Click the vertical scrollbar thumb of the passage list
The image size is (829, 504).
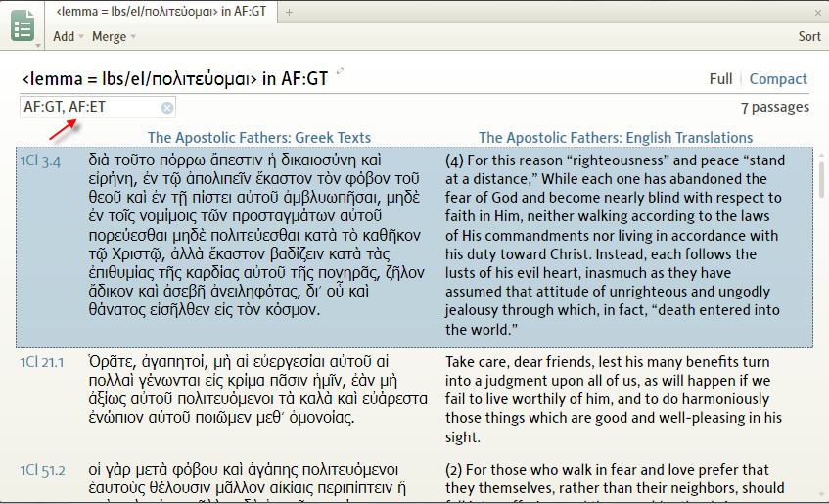pos(821,180)
